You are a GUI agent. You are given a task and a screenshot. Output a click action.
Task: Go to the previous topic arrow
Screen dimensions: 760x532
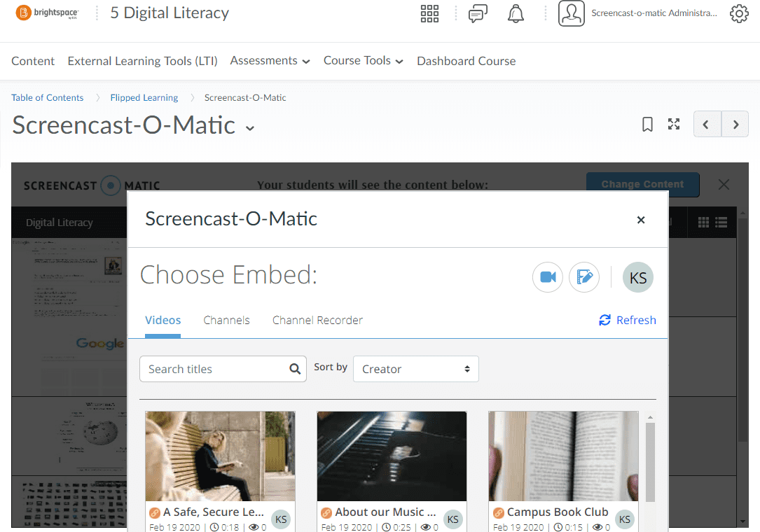click(x=707, y=124)
